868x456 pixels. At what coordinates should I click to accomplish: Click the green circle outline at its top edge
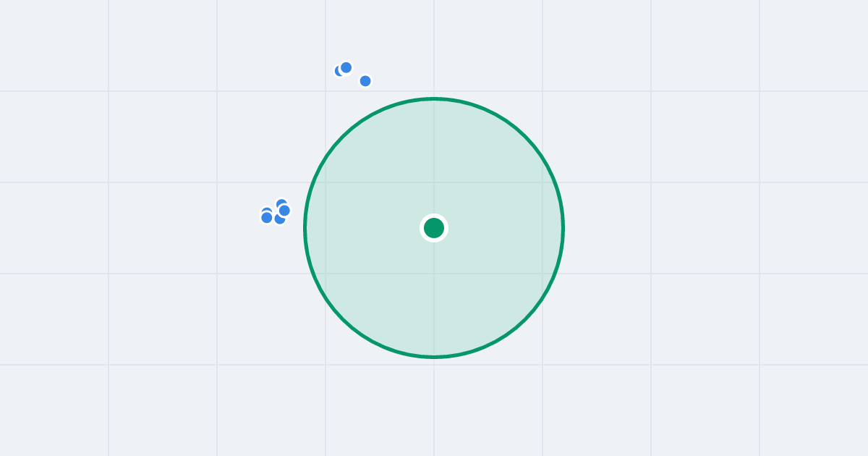pyautogui.click(x=434, y=98)
